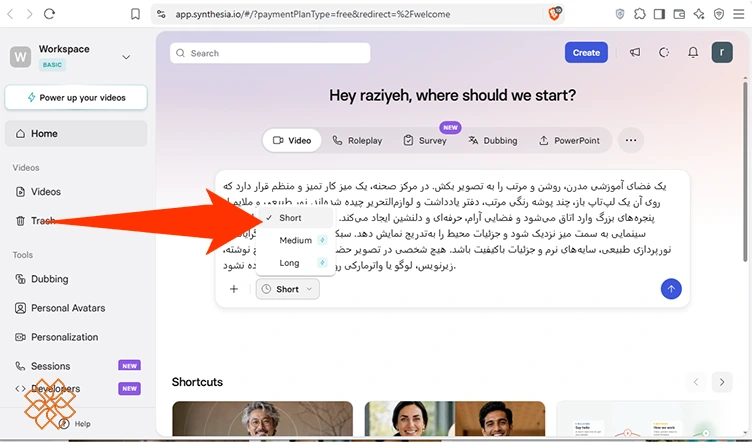Show next shortcuts with right chevron
This screenshot has height=443, width=752.
[x=722, y=382]
